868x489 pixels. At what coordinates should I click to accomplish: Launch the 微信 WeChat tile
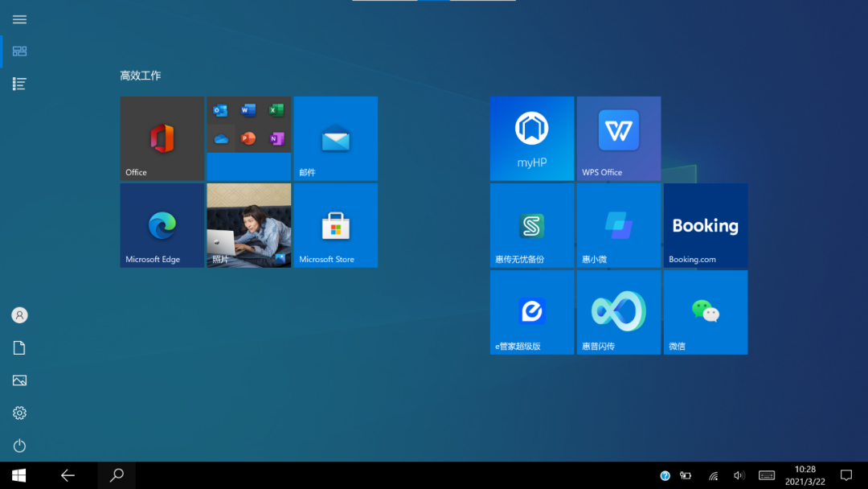point(706,312)
